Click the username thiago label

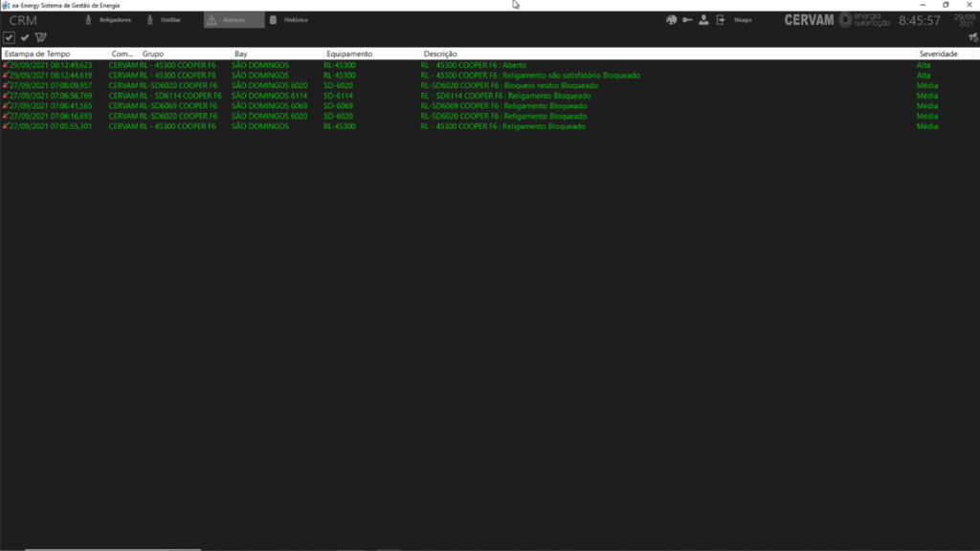[x=743, y=20]
